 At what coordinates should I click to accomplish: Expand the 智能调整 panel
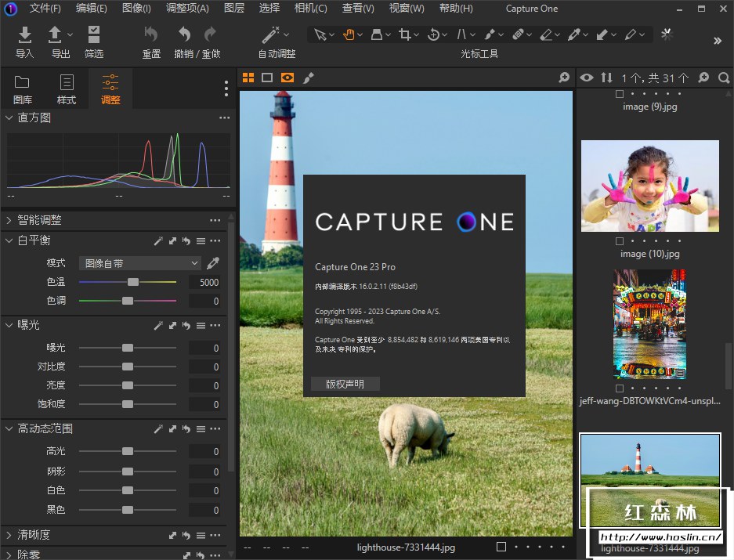click(9, 220)
